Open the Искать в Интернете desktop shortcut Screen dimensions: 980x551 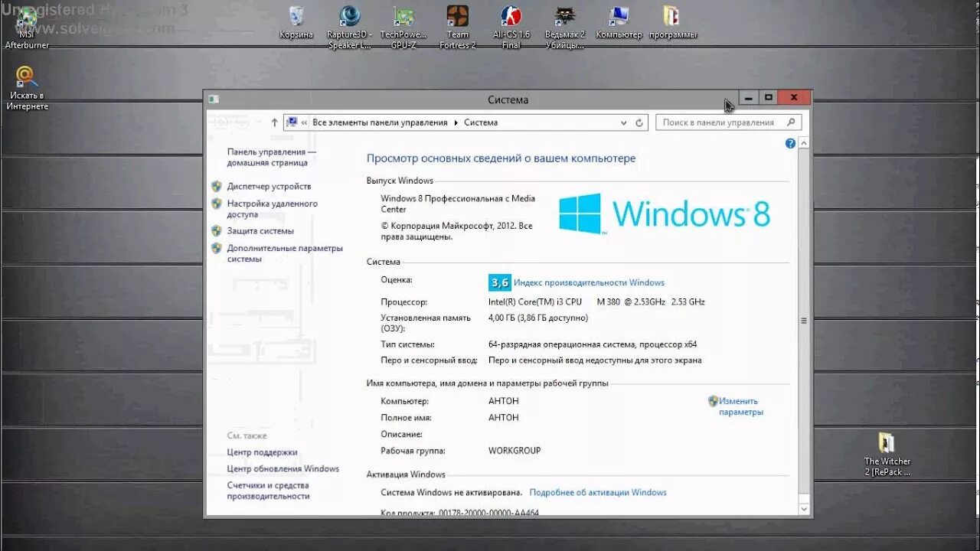click(27, 88)
